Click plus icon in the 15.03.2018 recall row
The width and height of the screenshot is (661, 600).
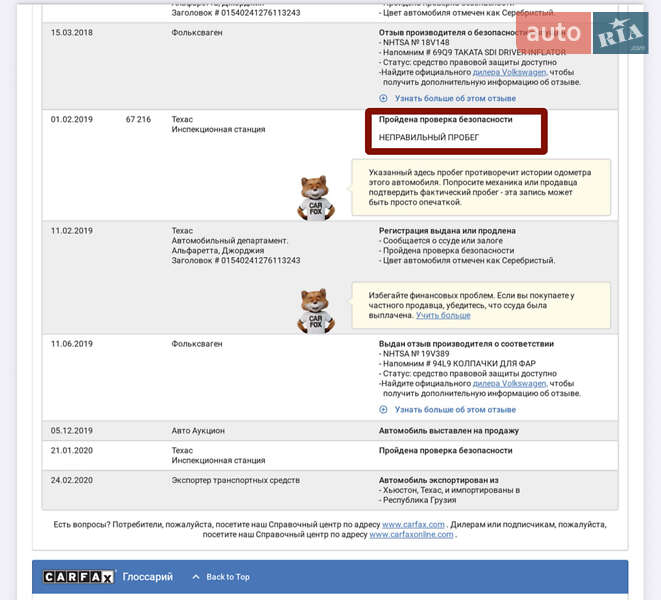tap(383, 98)
